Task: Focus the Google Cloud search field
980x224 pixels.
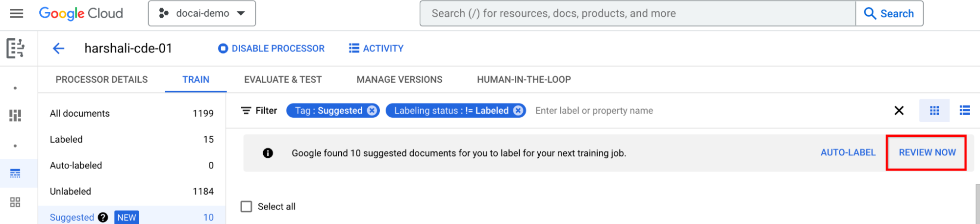Action: coord(637,13)
